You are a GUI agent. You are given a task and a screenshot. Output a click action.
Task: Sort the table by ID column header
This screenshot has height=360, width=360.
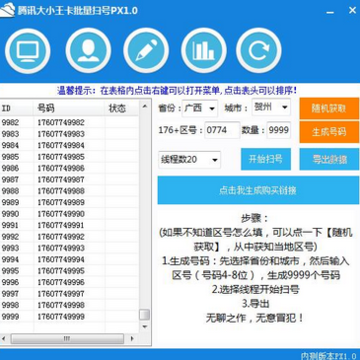click(17, 108)
